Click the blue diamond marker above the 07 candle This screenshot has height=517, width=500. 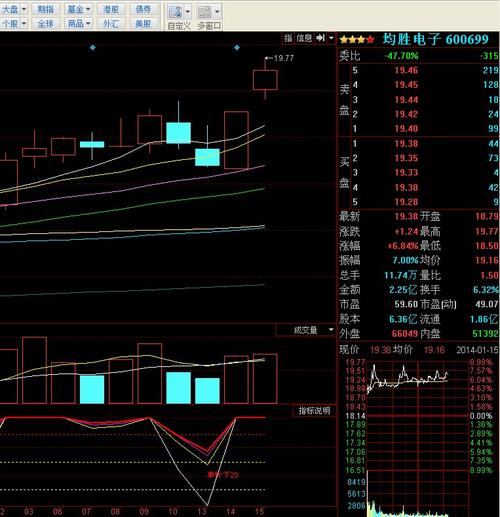coord(93,48)
